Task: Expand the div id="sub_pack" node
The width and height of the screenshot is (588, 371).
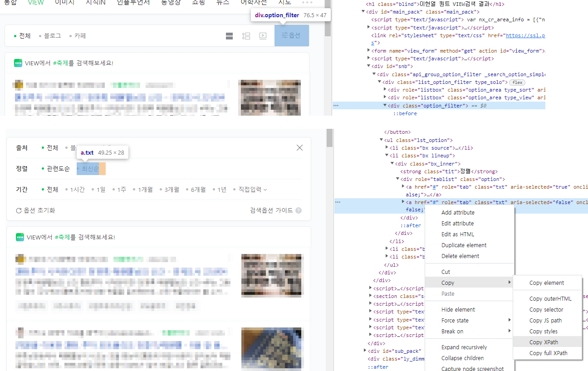Action: [365, 351]
